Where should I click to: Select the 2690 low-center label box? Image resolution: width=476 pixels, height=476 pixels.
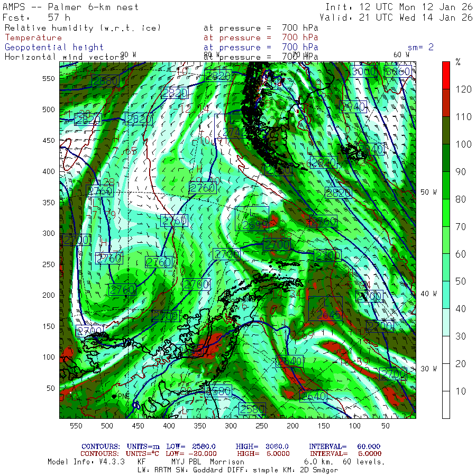click(x=252, y=224)
